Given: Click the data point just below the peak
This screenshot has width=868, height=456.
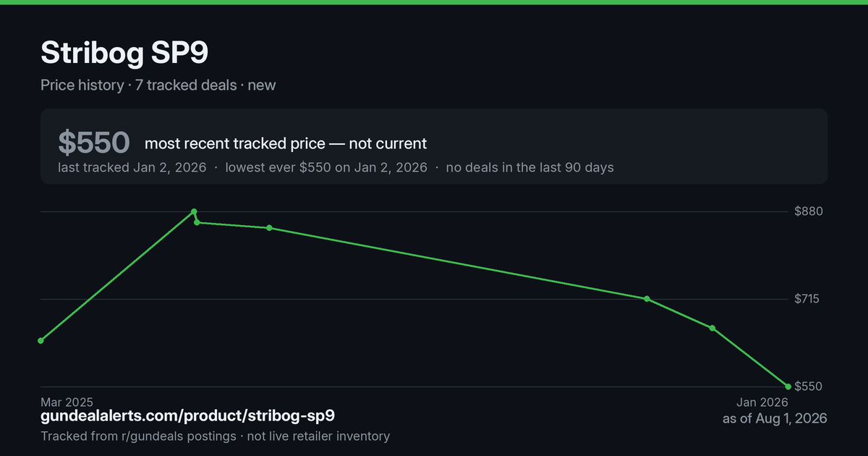Looking at the screenshot, I should [x=197, y=222].
